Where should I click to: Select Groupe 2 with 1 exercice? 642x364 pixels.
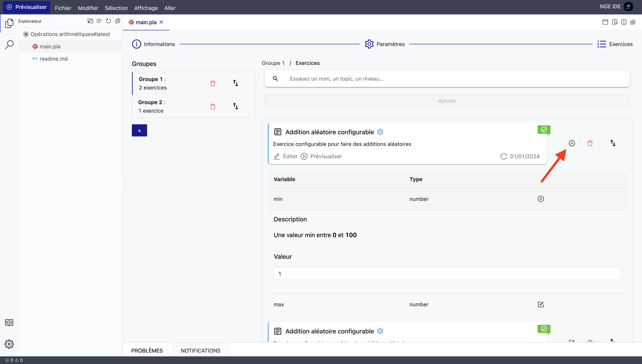[194, 106]
